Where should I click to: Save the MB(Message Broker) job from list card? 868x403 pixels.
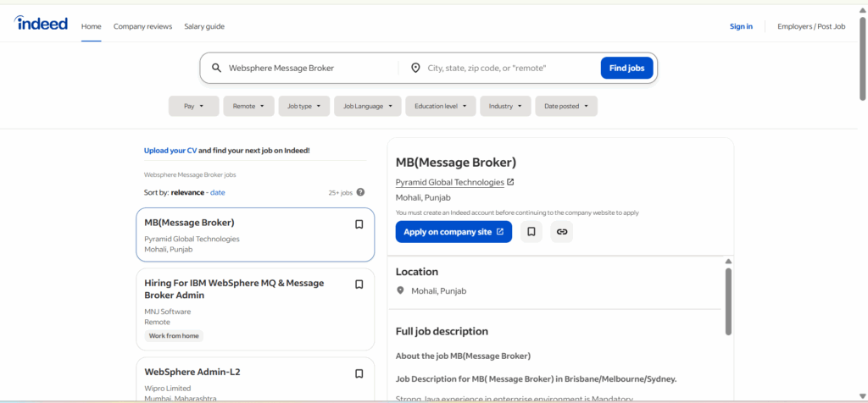click(x=359, y=224)
